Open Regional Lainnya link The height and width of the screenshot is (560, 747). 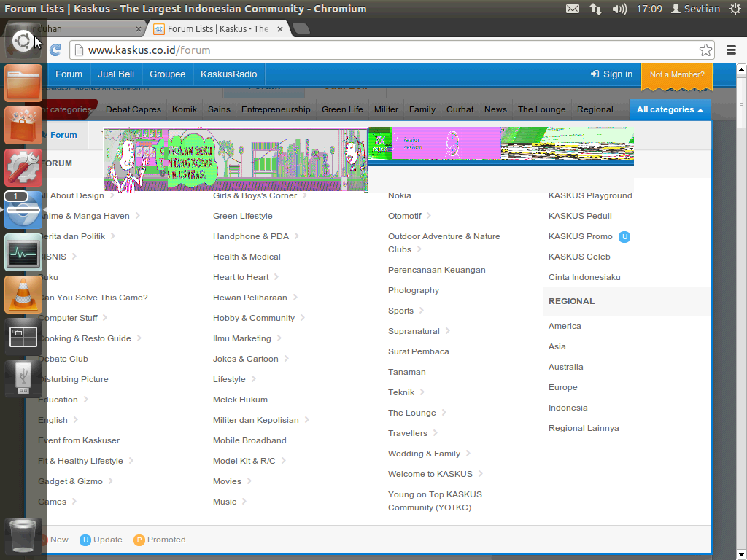pyautogui.click(x=584, y=428)
